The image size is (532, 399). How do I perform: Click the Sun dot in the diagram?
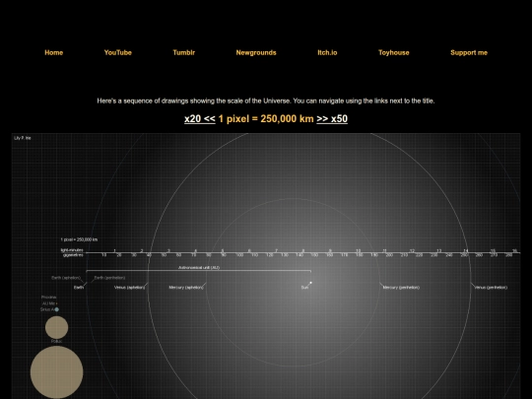point(310,283)
